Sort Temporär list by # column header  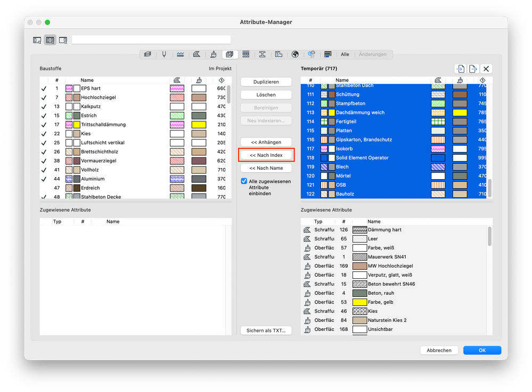310,80
